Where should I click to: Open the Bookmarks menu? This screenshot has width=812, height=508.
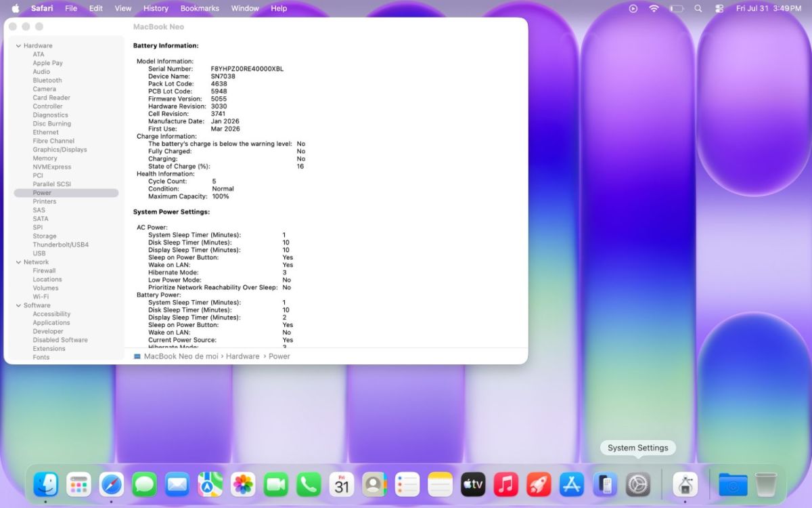point(200,8)
